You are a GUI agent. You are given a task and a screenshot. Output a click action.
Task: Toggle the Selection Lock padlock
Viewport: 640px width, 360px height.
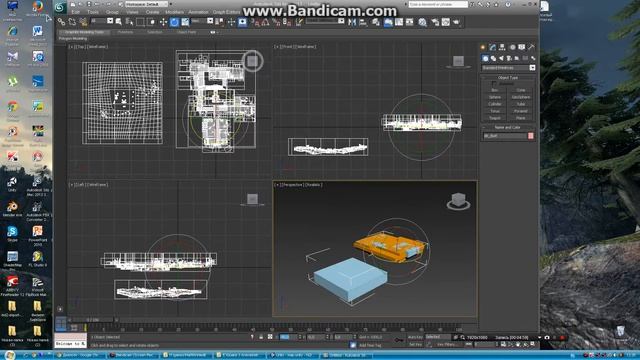(261, 337)
